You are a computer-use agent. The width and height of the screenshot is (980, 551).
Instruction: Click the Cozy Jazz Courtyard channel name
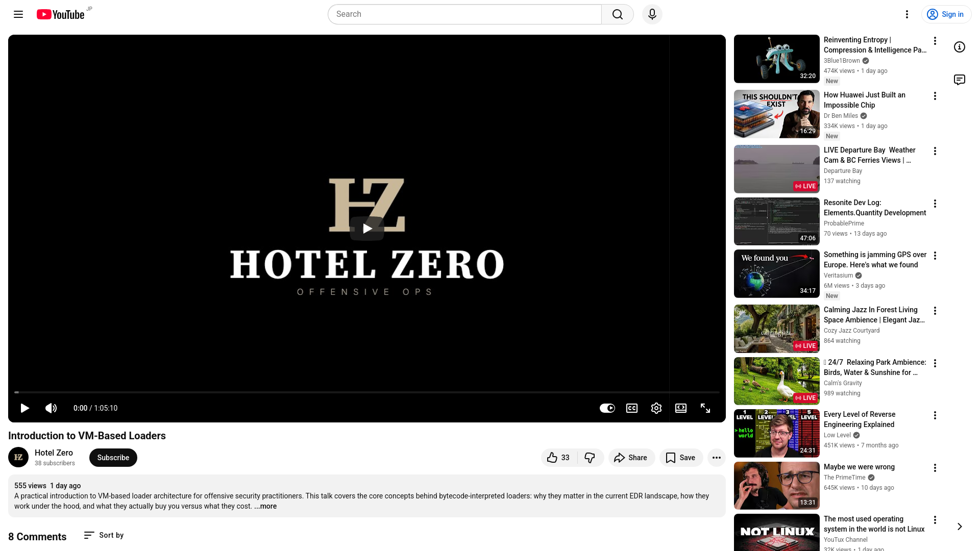click(x=852, y=331)
